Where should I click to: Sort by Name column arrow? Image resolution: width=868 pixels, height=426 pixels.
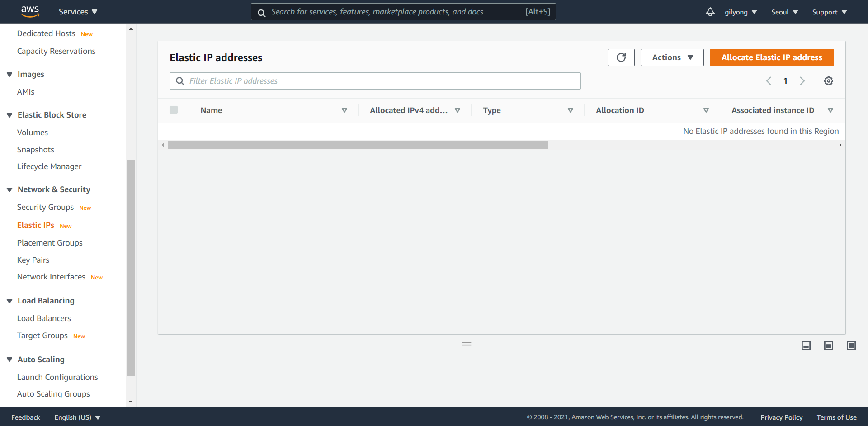pos(344,110)
